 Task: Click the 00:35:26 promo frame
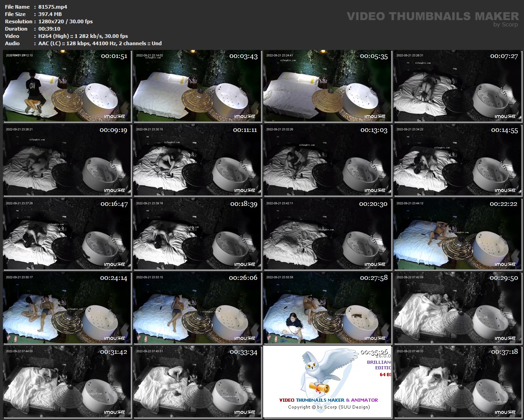(327, 382)
